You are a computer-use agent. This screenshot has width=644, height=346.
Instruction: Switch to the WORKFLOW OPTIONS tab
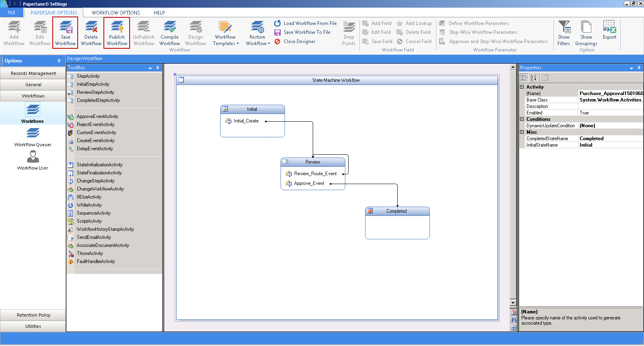[116, 12]
